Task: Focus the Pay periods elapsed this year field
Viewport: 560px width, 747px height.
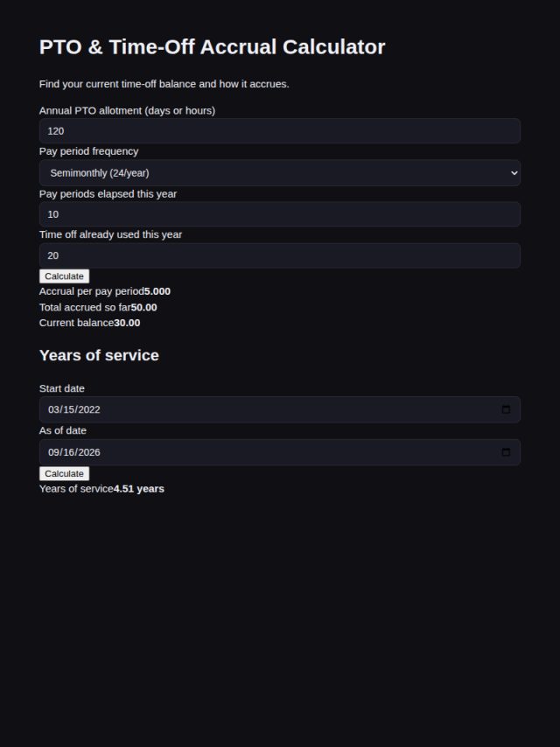Action: click(x=280, y=214)
